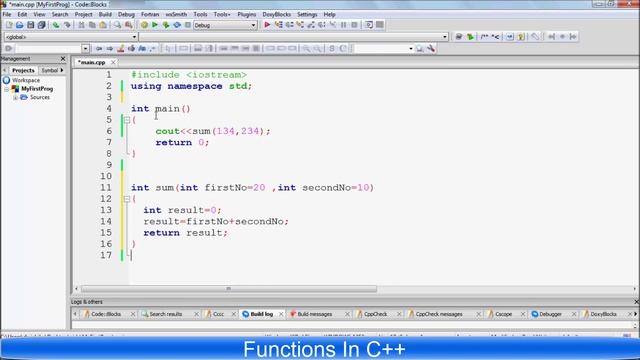Image resolution: width=640 pixels, height=360 pixels.
Task: Collapse the main() code fold marker
Action: coord(127,120)
